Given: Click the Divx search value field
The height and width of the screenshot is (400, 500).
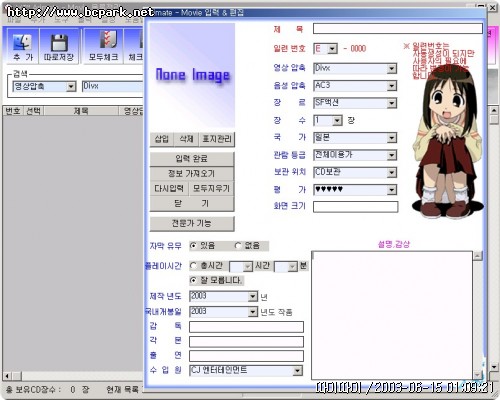Looking at the screenshot, I should tap(113, 87).
